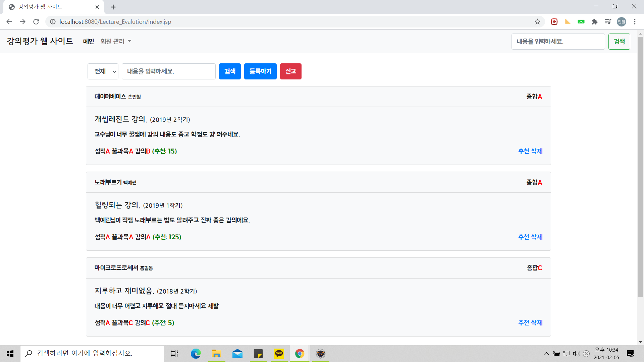Image resolution: width=644 pixels, height=362 pixels.
Task: Open Microsoft Edge from the taskbar
Action: point(196,353)
